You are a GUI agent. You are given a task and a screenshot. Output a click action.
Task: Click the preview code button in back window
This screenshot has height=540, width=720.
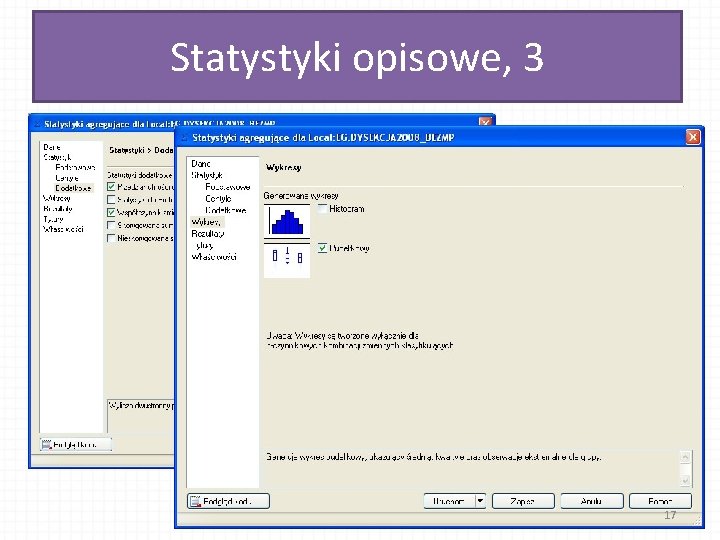tap(76, 444)
